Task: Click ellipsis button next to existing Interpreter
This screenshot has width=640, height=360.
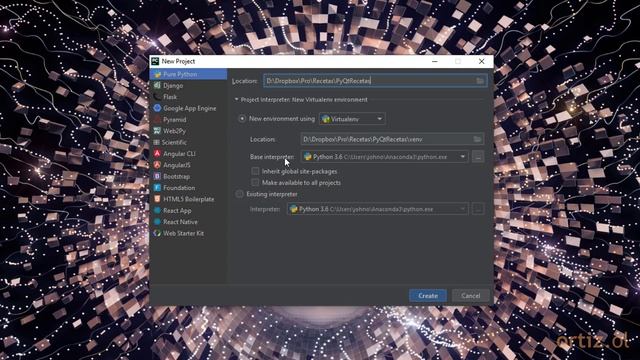Action: pos(478,209)
